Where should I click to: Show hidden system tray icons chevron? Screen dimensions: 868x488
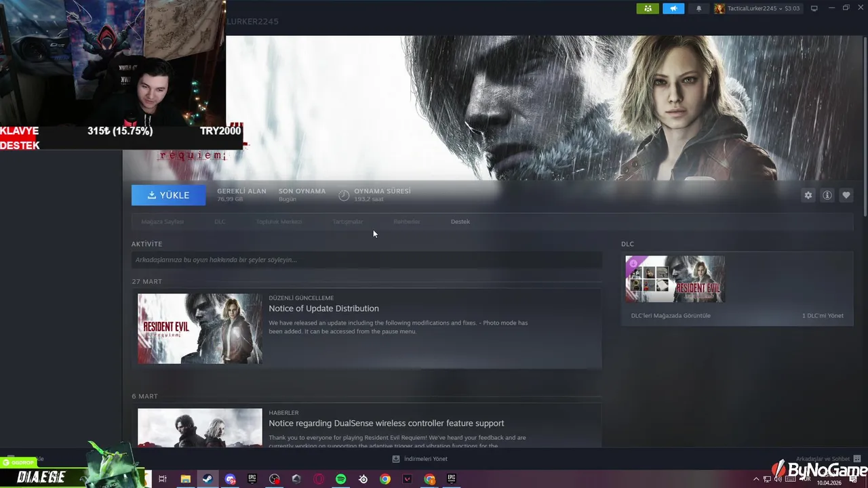click(x=756, y=479)
